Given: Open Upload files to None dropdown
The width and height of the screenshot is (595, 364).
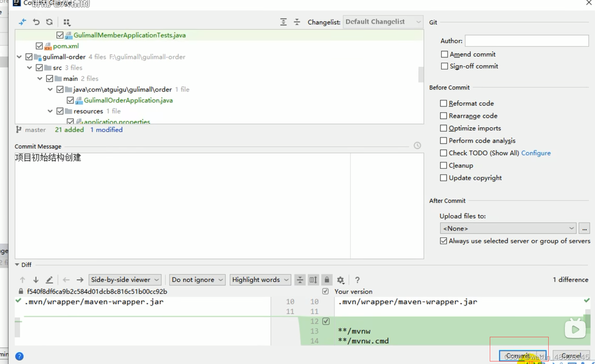Looking at the screenshot, I should (x=508, y=228).
